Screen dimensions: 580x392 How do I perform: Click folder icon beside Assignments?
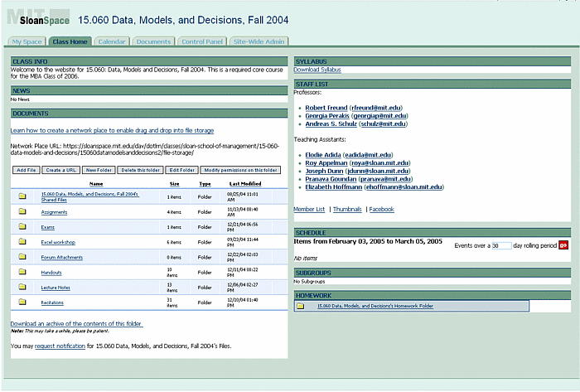point(22,212)
